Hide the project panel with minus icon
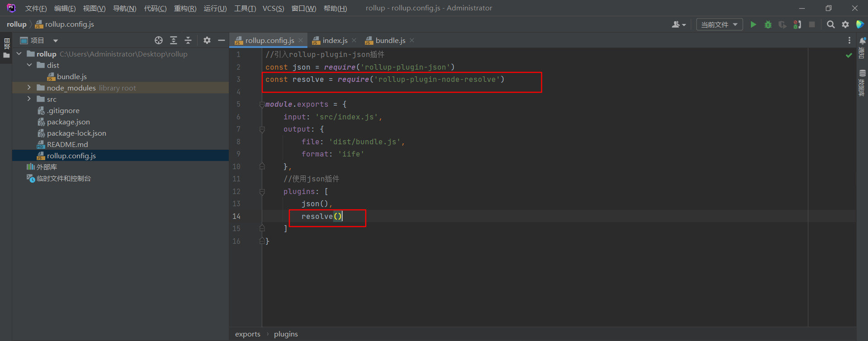 coord(222,40)
